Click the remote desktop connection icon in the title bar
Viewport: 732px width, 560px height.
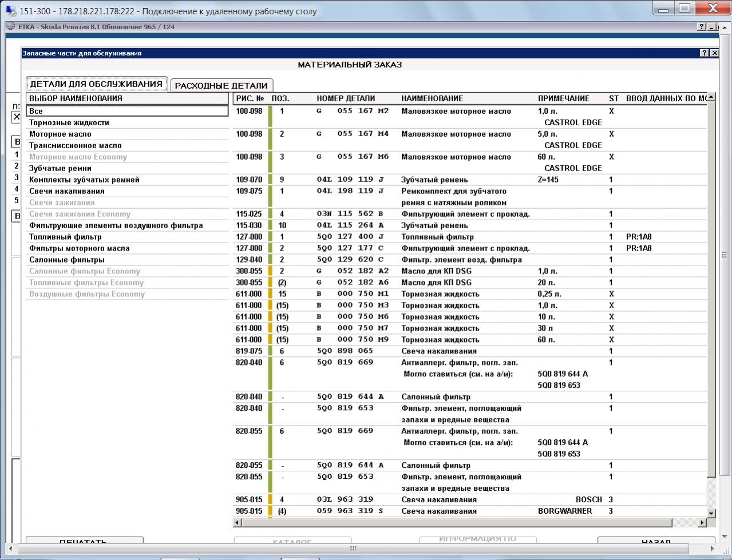pyautogui.click(x=10, y=10)
